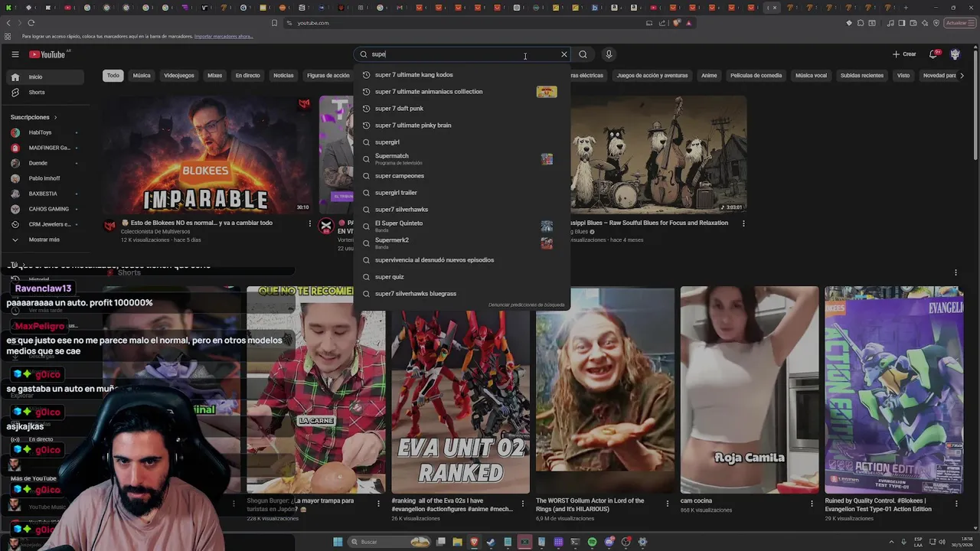Screen dimensions: 980x551
Task: Select 'Películas de comedia' chip
Action: coord(756,76)
